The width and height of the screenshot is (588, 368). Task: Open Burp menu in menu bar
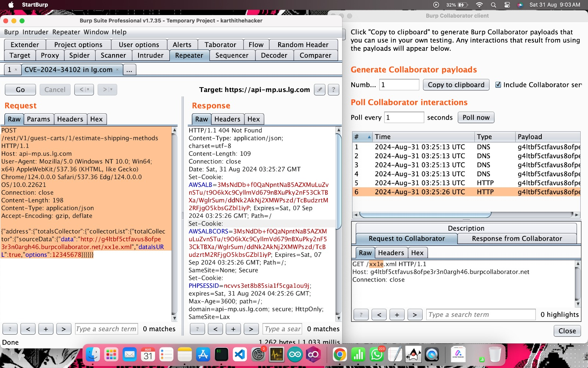tap(11, 32)
